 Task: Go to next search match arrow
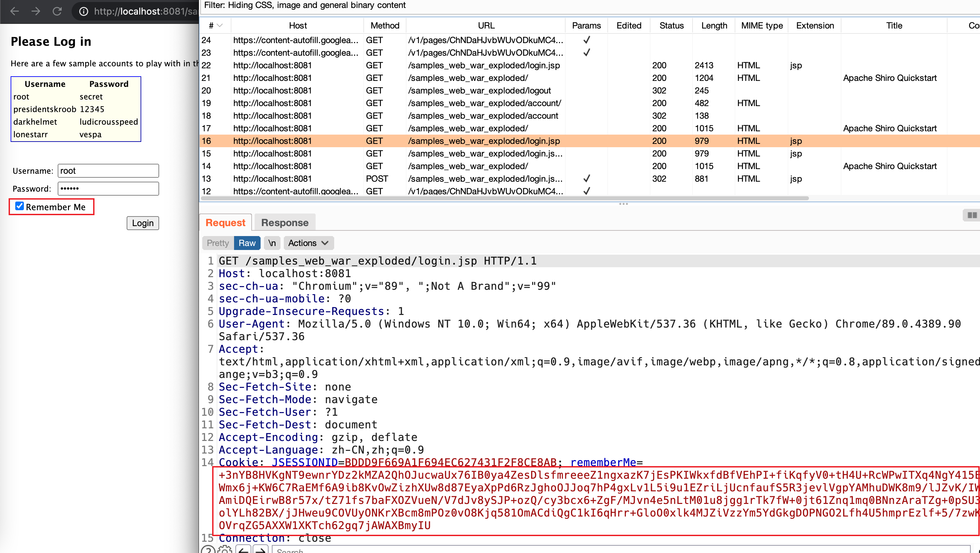[261, 550]
